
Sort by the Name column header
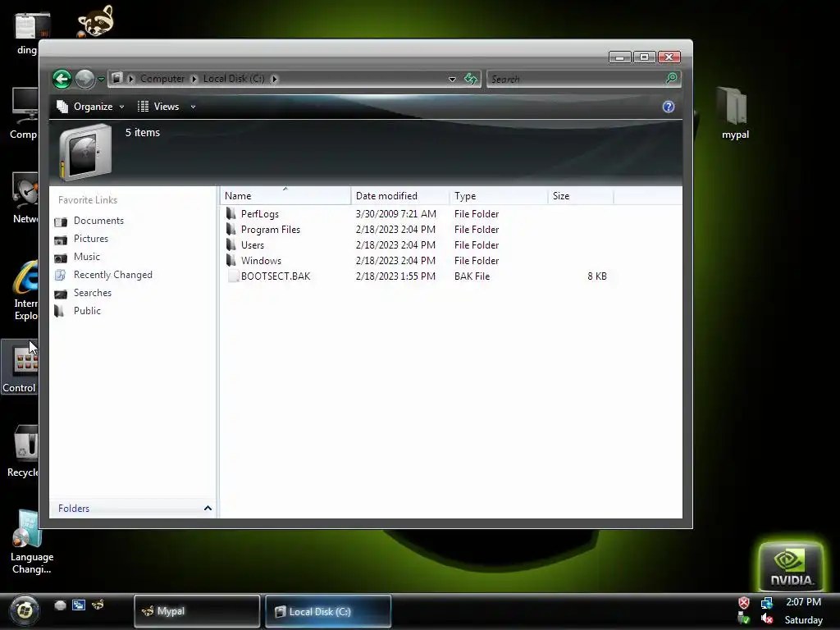point(285,196)
